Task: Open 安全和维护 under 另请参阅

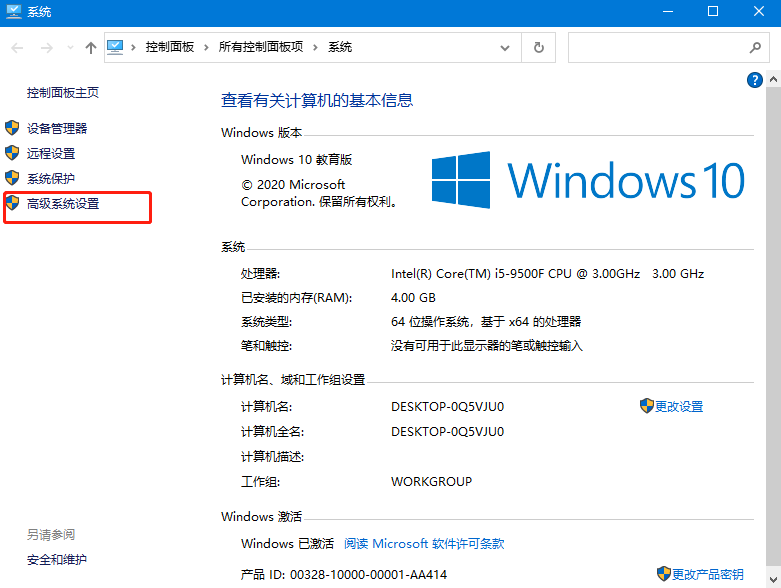Action: click(57, 560)
